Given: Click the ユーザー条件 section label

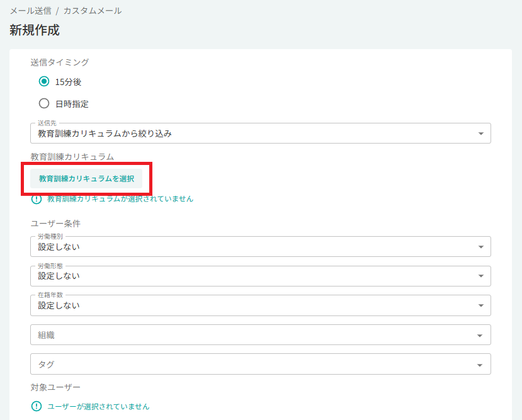Looking at the screenshot, I should (55, 224).
